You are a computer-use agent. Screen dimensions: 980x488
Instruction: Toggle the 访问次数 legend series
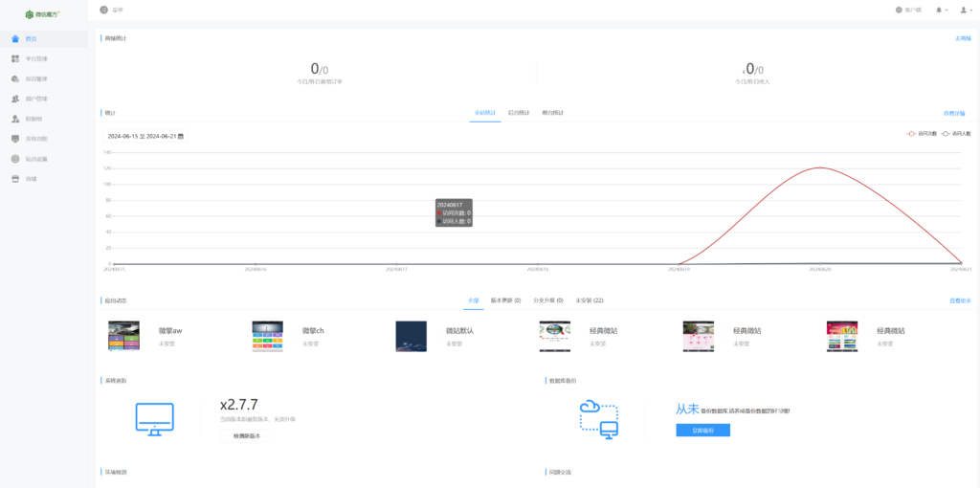(x=923, y=134)
